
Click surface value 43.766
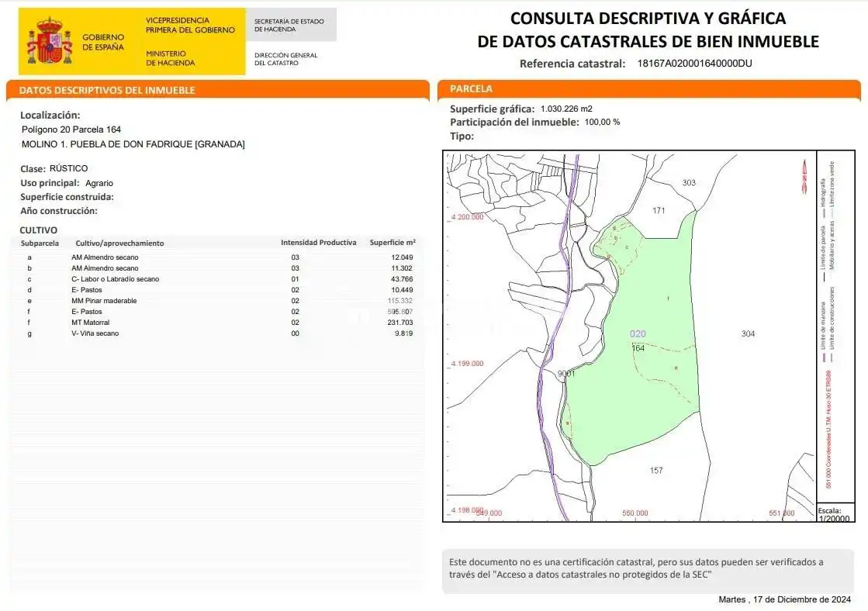[402, 279]
